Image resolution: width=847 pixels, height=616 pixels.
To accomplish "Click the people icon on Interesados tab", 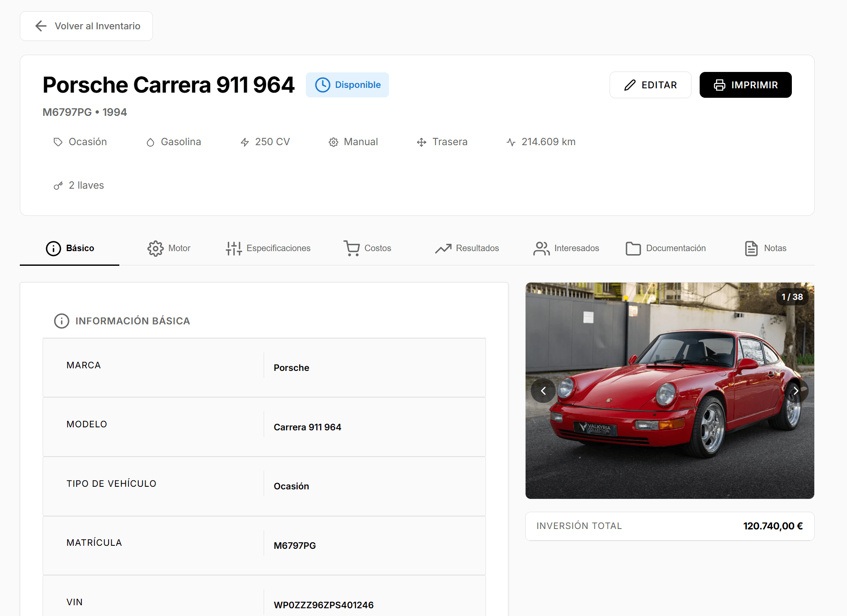I will pos(542,249).
